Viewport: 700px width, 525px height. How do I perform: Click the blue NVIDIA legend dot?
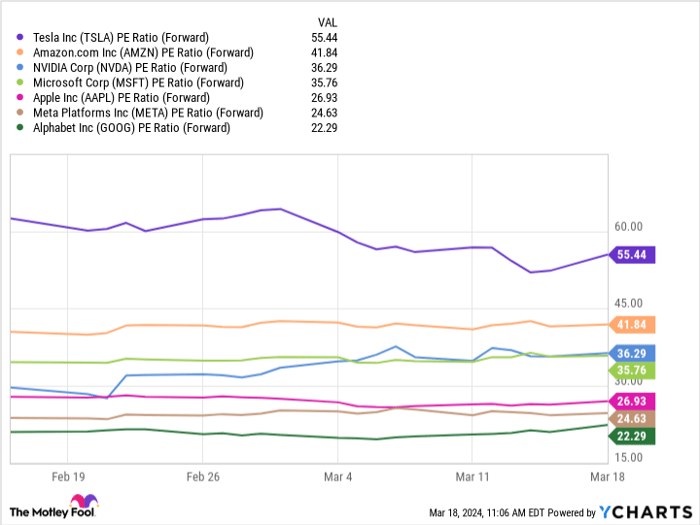coord(21,67)
